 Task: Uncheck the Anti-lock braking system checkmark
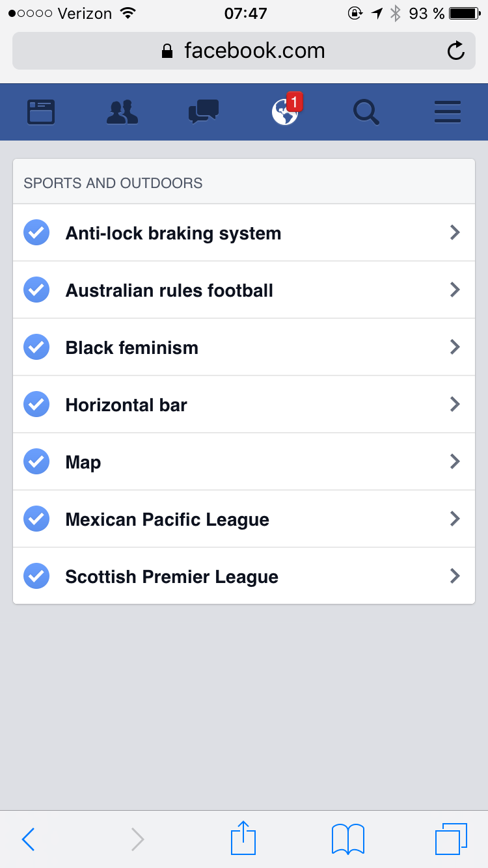tap(36, 233)
